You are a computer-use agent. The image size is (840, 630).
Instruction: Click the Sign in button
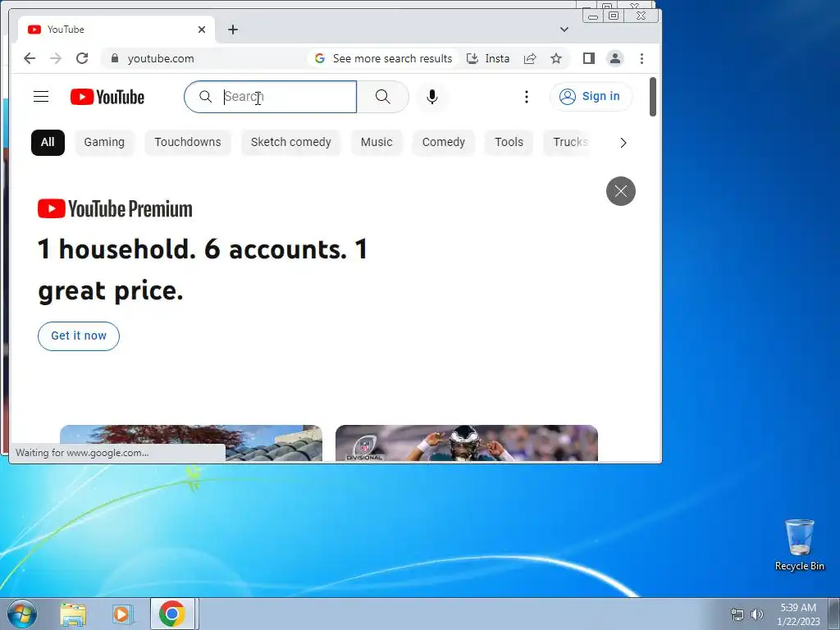click(591, 97)
